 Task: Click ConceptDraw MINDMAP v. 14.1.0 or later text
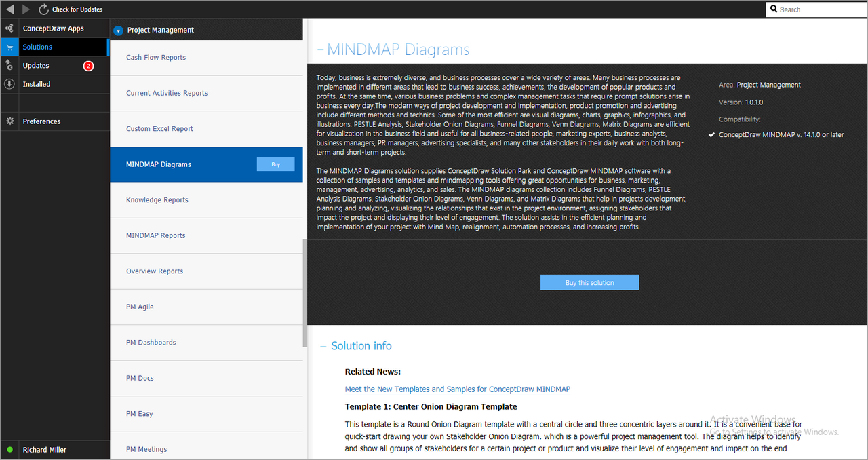(x=781, y=134)
